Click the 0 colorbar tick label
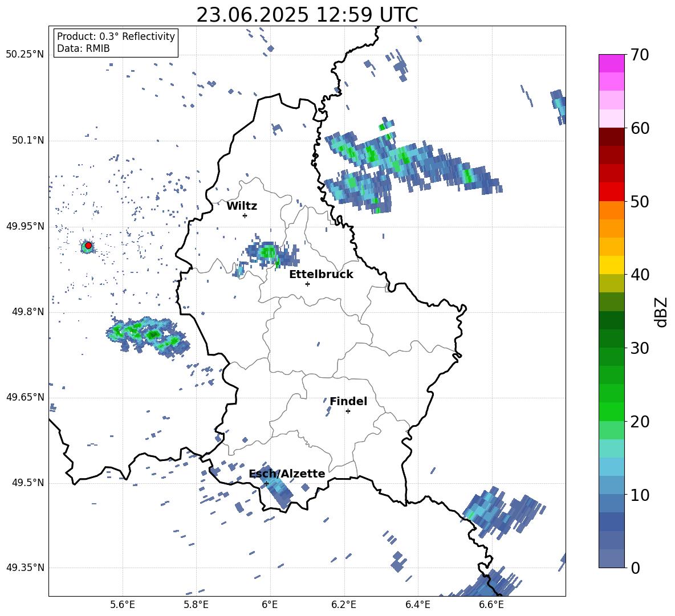The width and height of the screenshot is (675, 616). pyautogui.click(x=635, y=568)
